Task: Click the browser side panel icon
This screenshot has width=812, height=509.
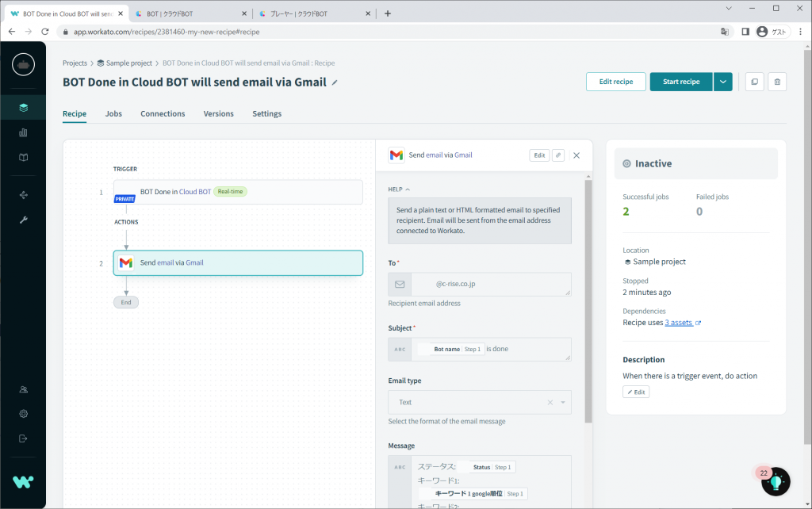Action: click(x=745, y=32)
